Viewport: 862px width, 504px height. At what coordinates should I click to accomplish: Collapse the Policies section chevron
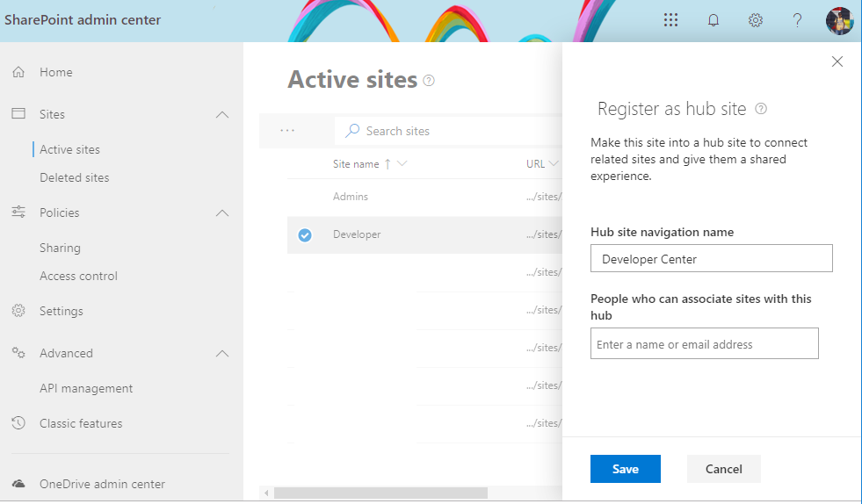point(222,212)
